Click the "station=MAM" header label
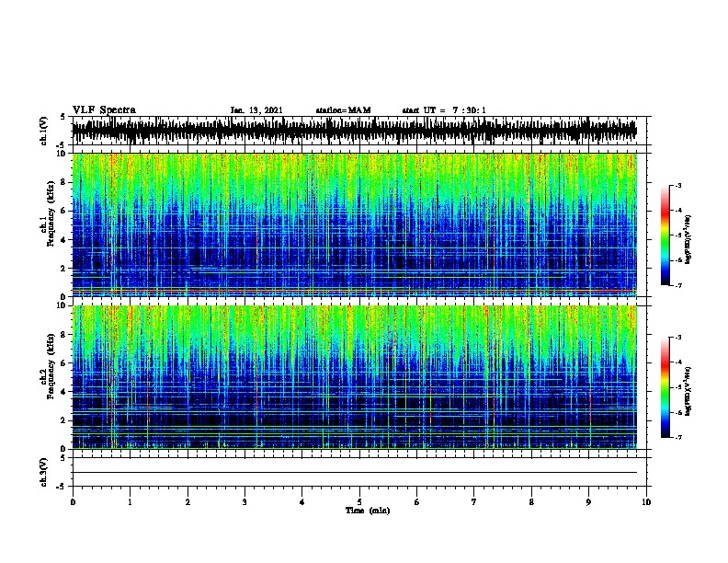Screen dimensions: 728x563 click(x=343, y=110)
